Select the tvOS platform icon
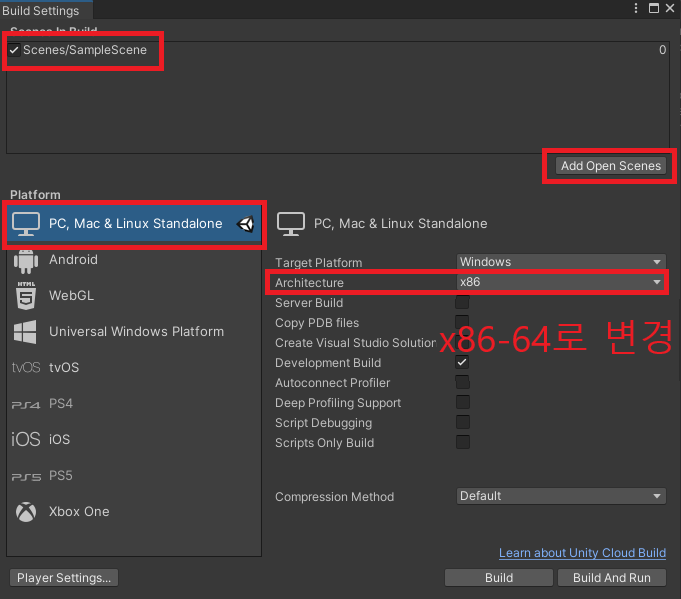 pyautogui.click(x=26, y=367)
